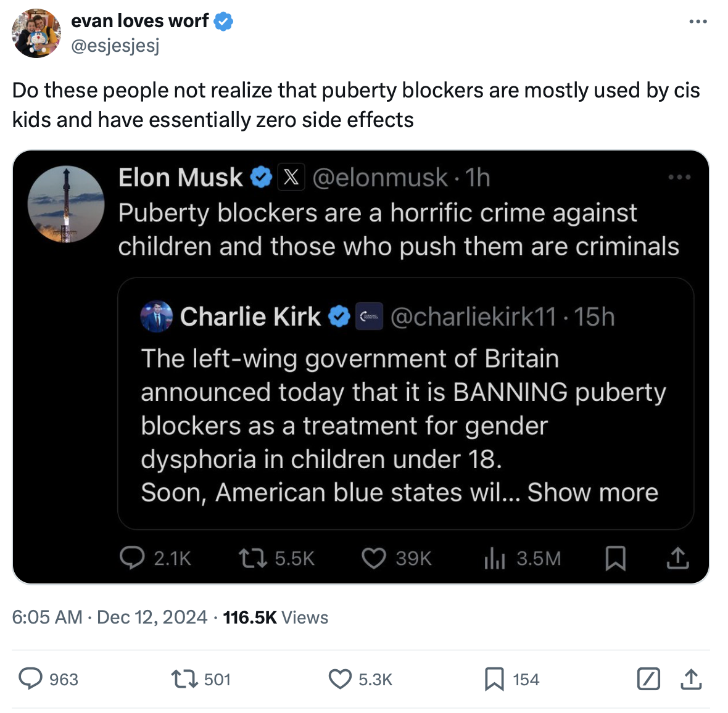Screen dimensions: 728x713
Task: Open evan loves worf's profile picture
Action: 36,33
